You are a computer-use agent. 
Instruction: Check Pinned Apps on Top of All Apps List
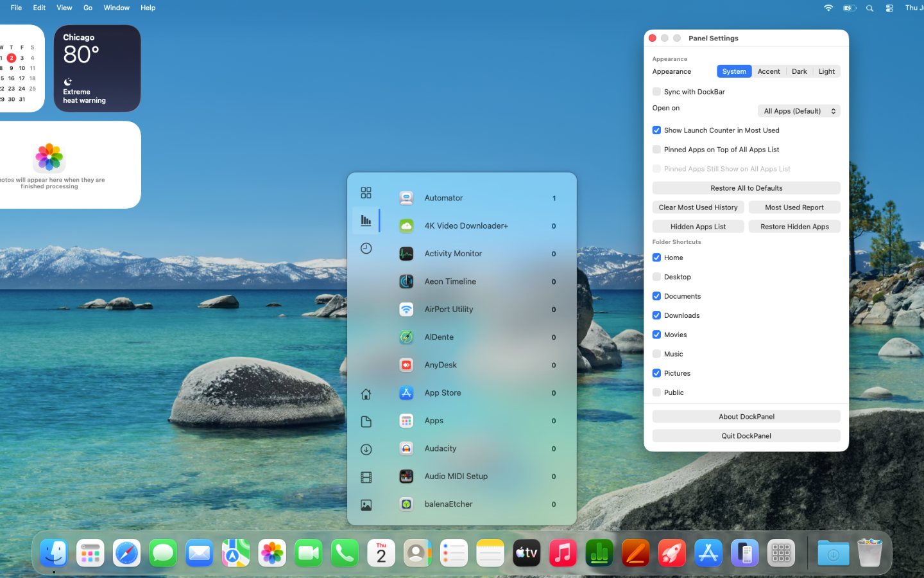656,150
